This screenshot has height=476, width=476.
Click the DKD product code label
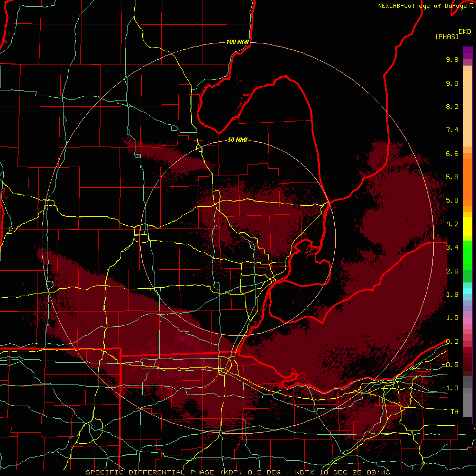click(x=465, y=32)
